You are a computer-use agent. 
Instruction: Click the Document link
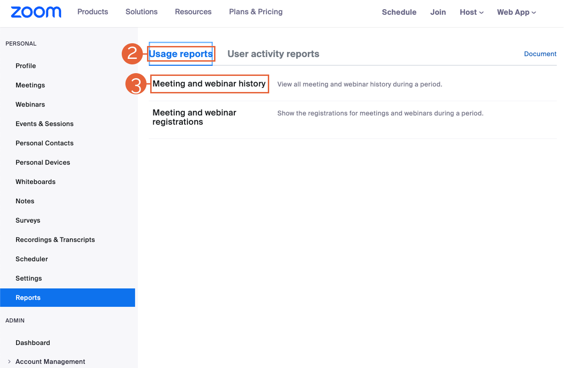click(540, 54)
